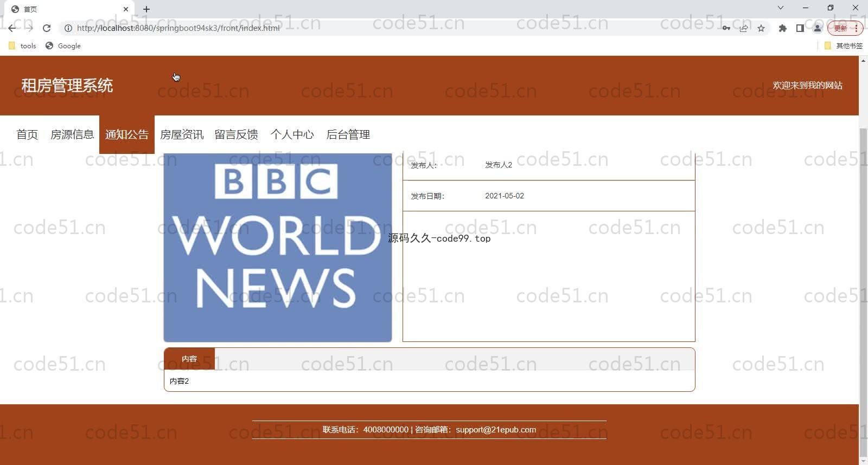
Task: Click the 内容2 content text
Action: (179, 381)
